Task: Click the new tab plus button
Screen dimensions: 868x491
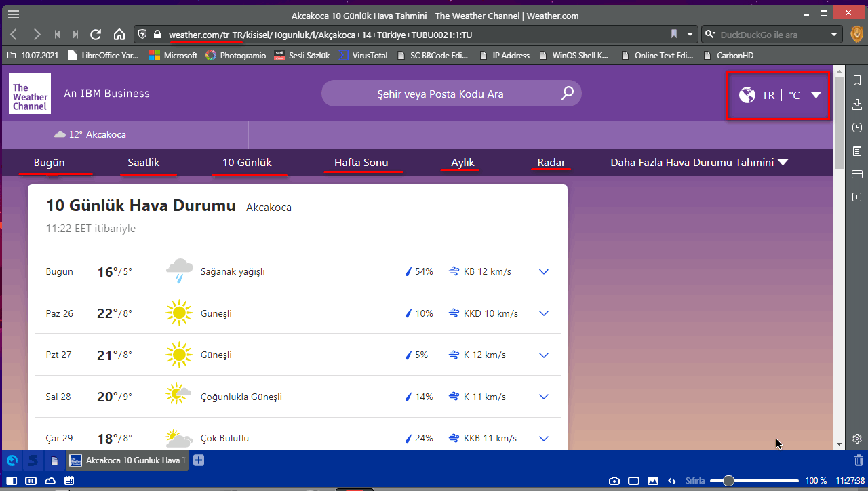Action: point(199,460)
